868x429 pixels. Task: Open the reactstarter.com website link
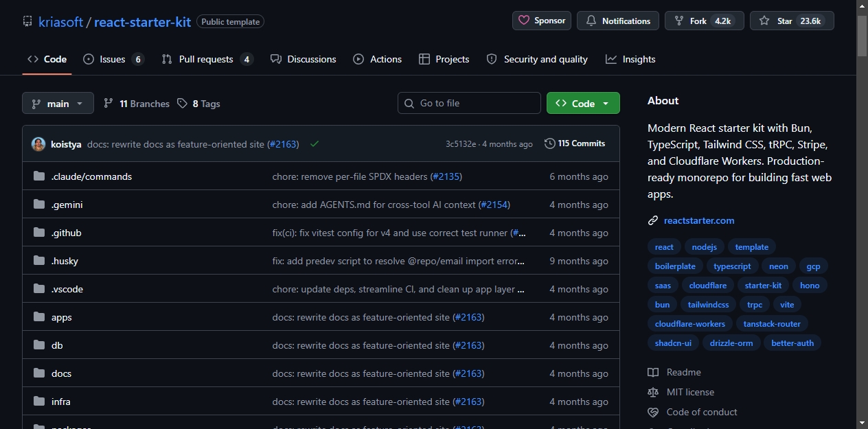[x=699, y=220]
